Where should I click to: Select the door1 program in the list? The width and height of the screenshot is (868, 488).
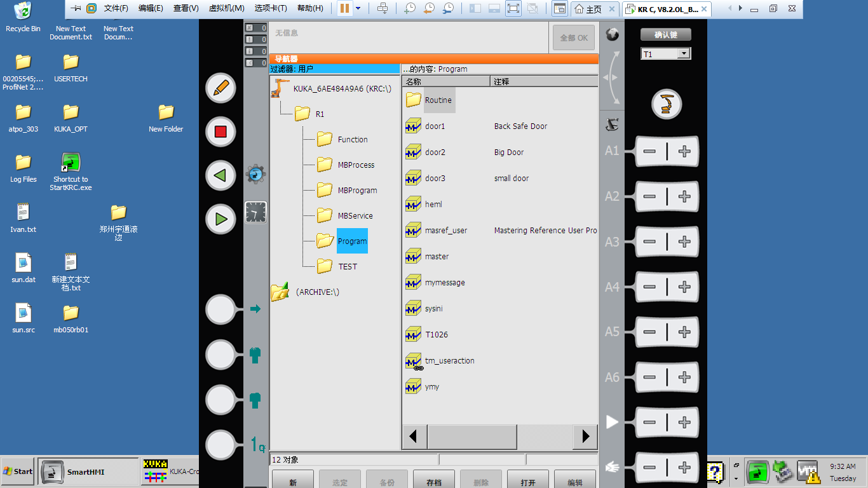click(435, 126)
